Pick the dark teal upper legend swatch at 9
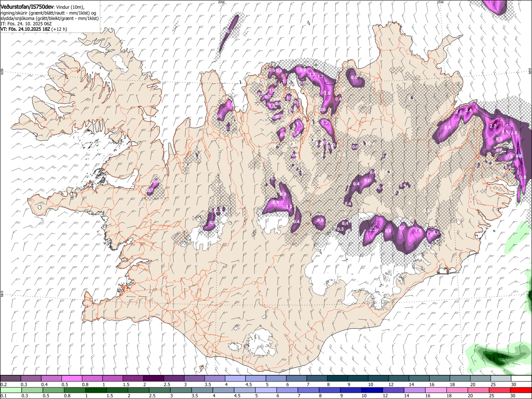 pyautogui.click(x=358, y=379)
